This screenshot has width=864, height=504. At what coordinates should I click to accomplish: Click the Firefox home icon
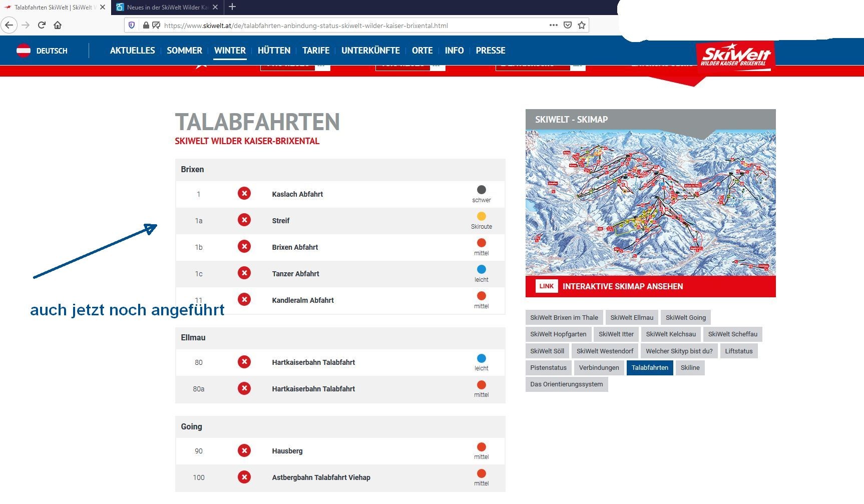click(x=57, y=25)
